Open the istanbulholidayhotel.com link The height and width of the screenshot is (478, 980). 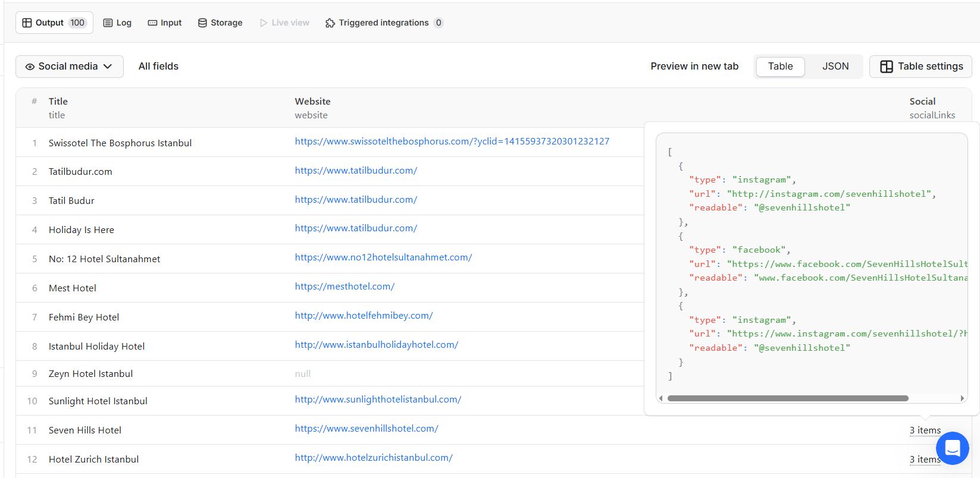[x=376, y=345]
